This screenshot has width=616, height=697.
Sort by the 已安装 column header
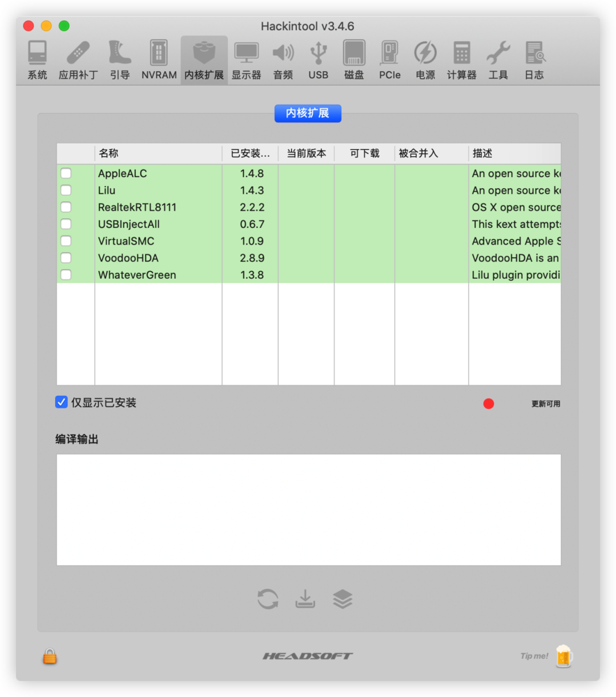pos(250,153)
